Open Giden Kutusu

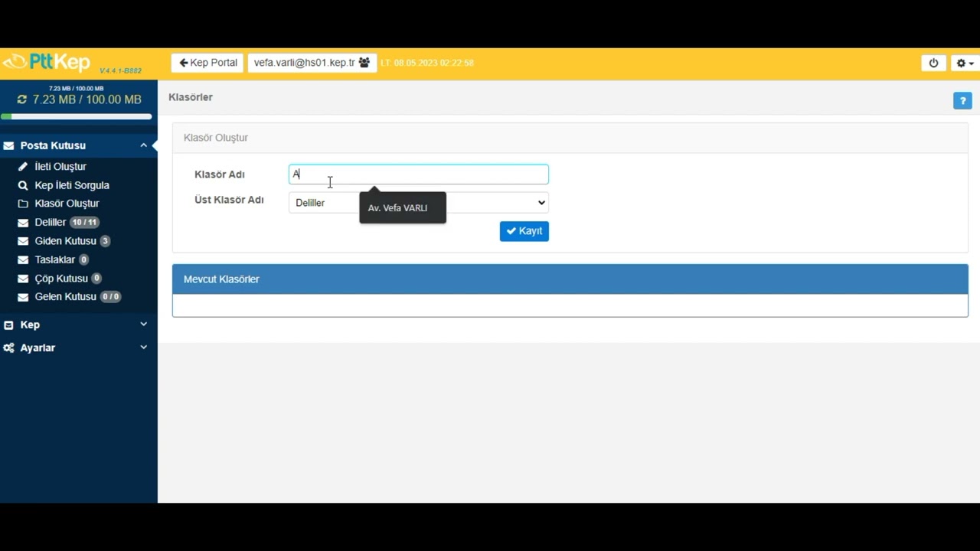pos(66,241)
